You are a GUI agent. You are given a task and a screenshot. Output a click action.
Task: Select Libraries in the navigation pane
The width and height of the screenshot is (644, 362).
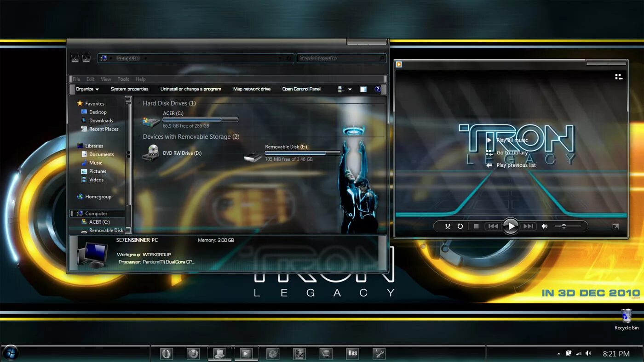pos(90,146)
